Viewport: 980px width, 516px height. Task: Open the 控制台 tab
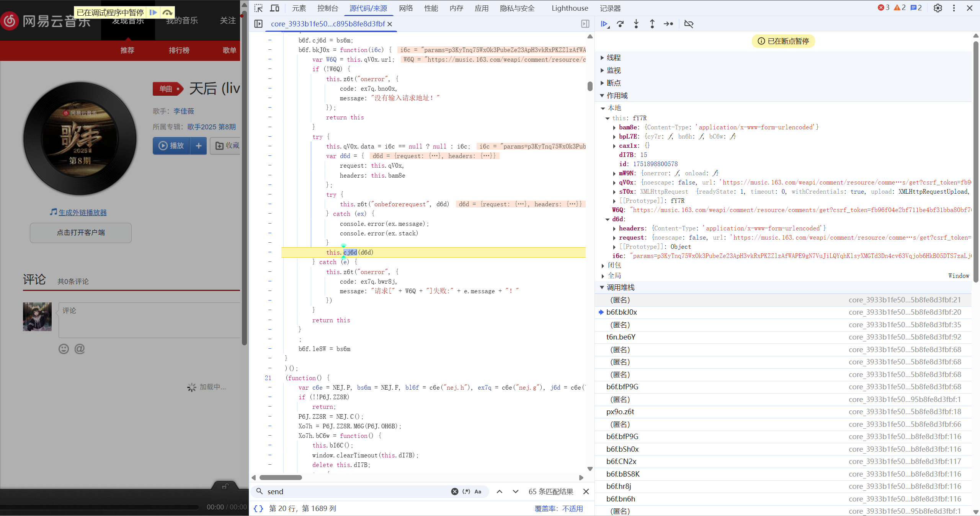point(328,8)
